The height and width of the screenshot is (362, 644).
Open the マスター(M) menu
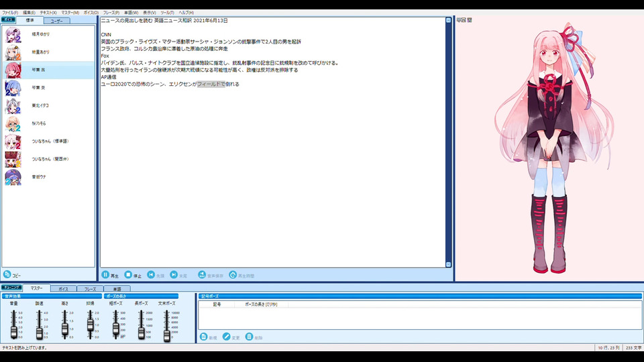70,13
